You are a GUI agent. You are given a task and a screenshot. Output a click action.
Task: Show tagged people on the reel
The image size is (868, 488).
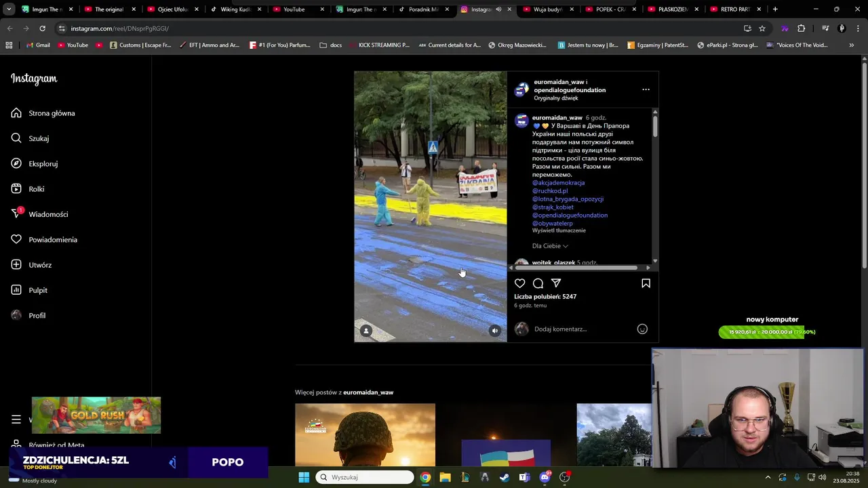tap(366, 331)
